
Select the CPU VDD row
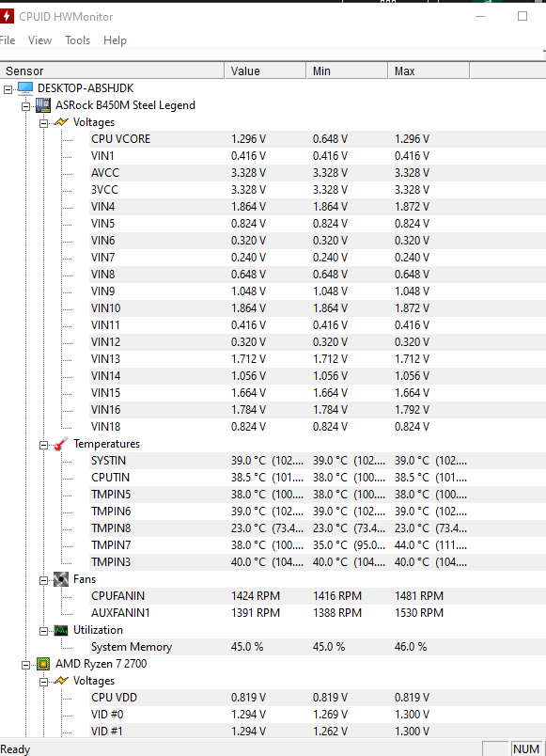318,698
